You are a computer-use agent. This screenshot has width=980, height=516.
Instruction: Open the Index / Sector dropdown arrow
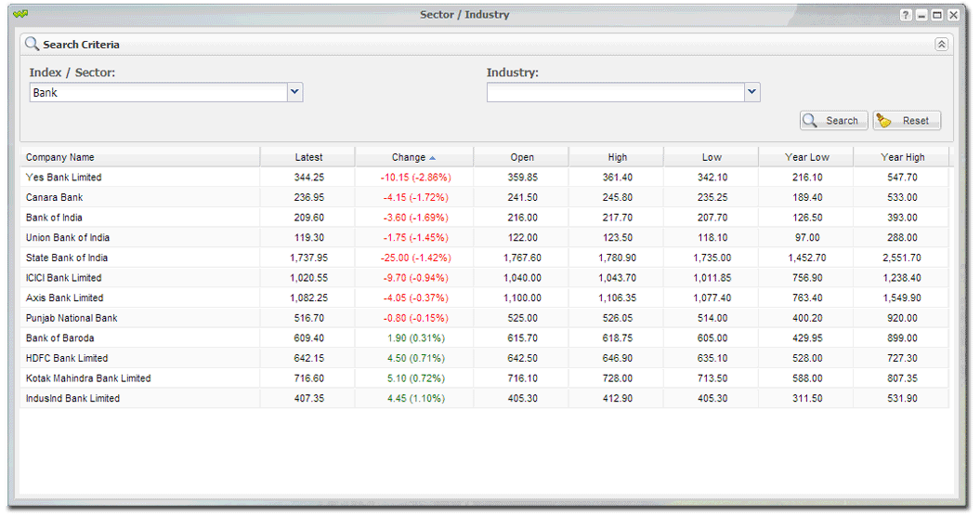pyautogui.click(x=295, y=92)
